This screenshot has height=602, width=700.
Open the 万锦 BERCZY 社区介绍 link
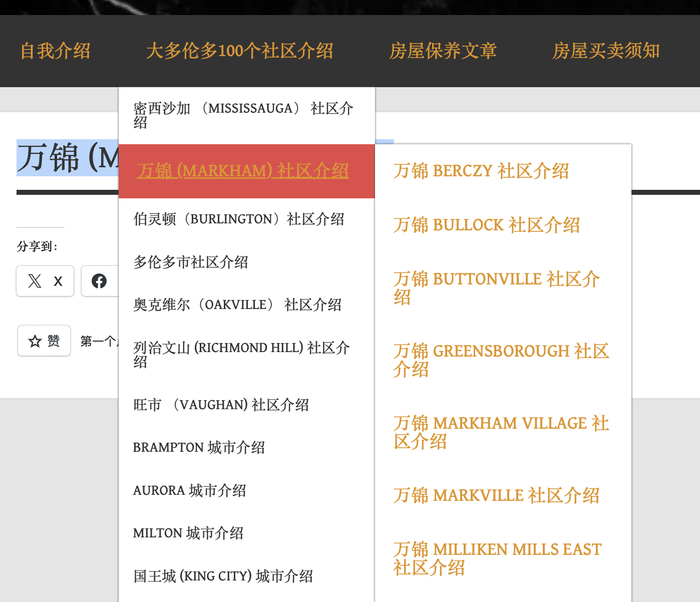pos(481,171)
